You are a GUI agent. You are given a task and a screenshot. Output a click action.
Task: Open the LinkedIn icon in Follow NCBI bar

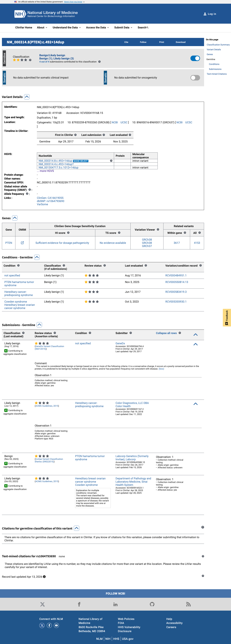115,604
